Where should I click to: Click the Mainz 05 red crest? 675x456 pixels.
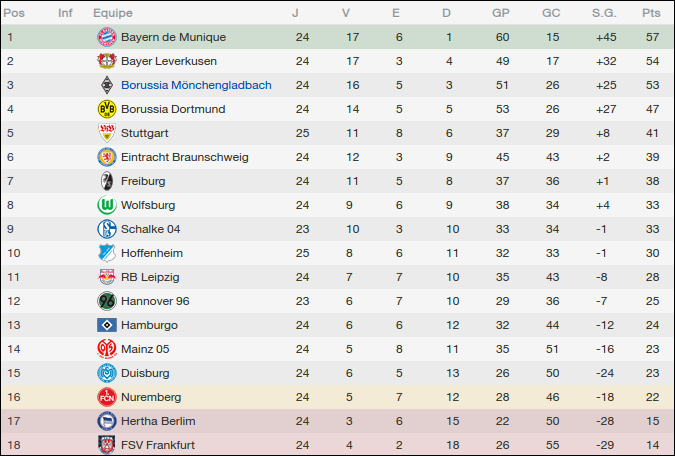coord(106,349)
